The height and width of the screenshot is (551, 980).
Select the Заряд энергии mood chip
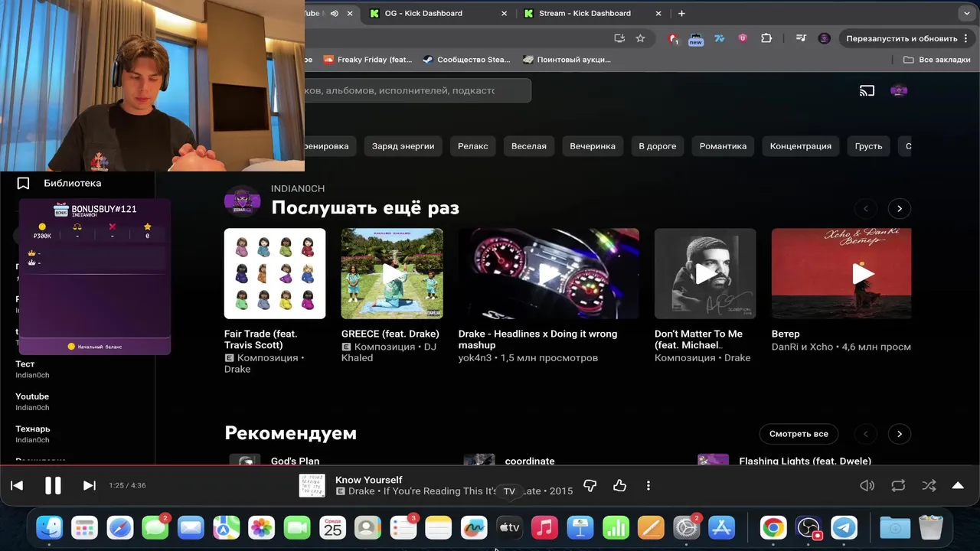(x=403, y=145)
